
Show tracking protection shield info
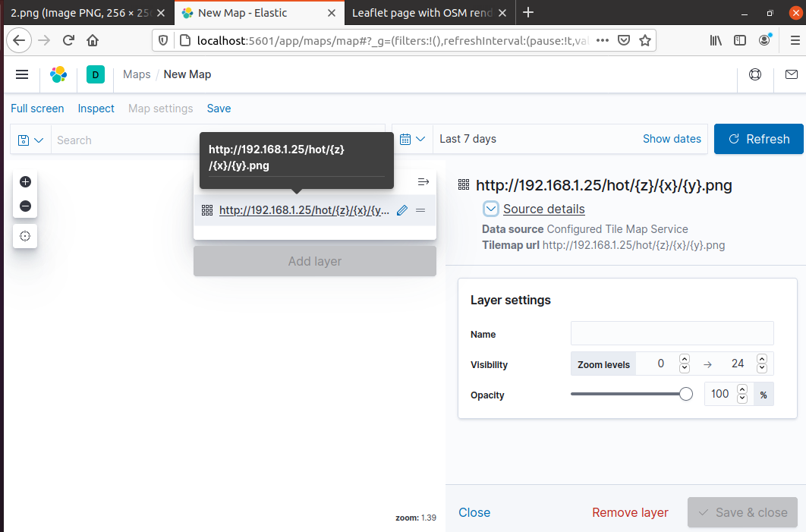pyautogui.click(x=163, y=40)
